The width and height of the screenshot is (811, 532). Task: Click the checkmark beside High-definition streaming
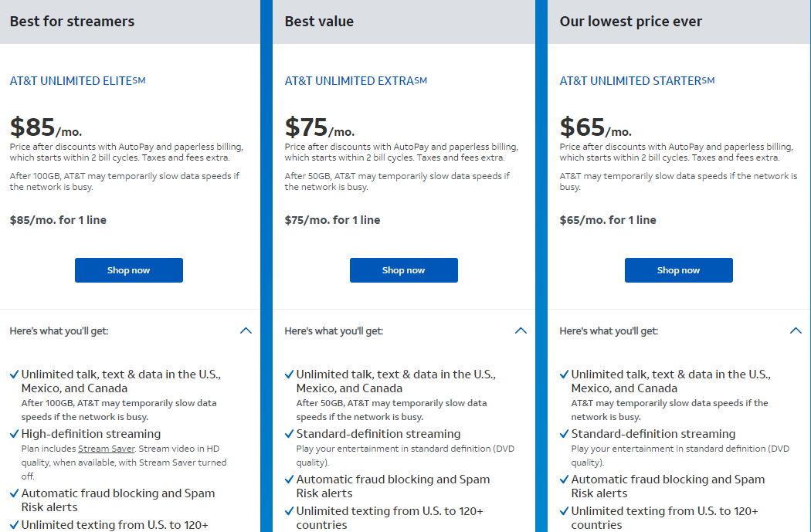pos(15,434)
